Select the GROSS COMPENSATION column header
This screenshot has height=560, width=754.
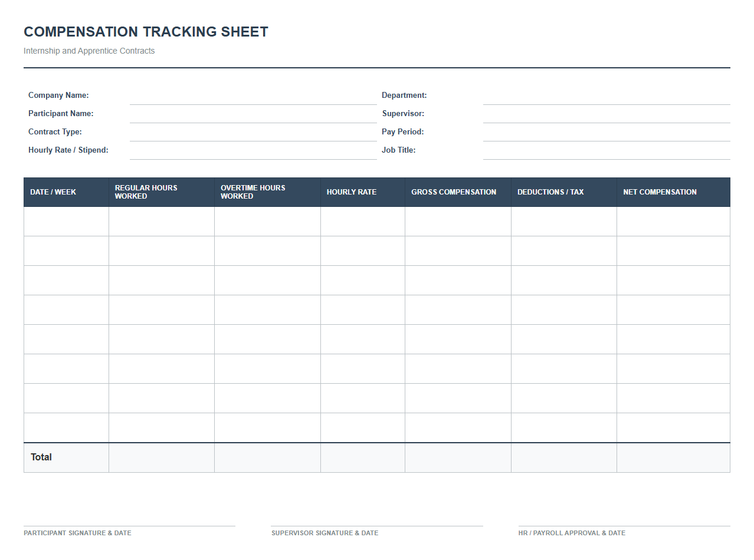(x=458, y=192)
